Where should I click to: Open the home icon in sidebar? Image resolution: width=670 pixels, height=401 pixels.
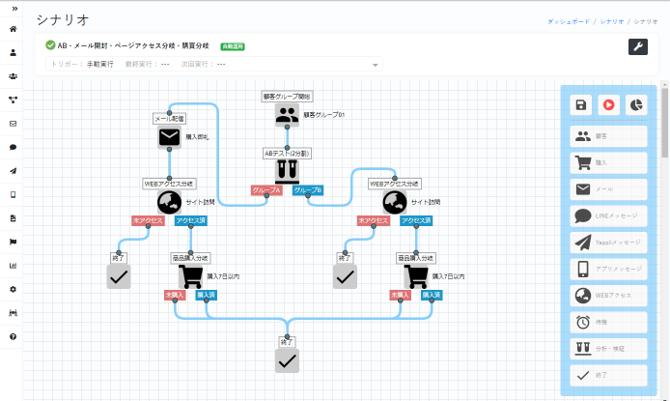coord(13,29)
